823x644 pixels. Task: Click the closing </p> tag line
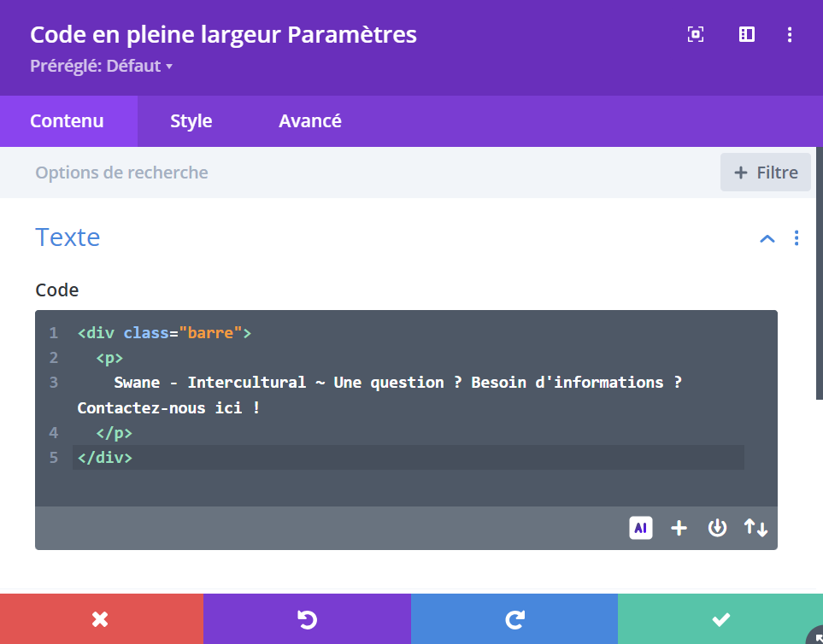[114, 433]
